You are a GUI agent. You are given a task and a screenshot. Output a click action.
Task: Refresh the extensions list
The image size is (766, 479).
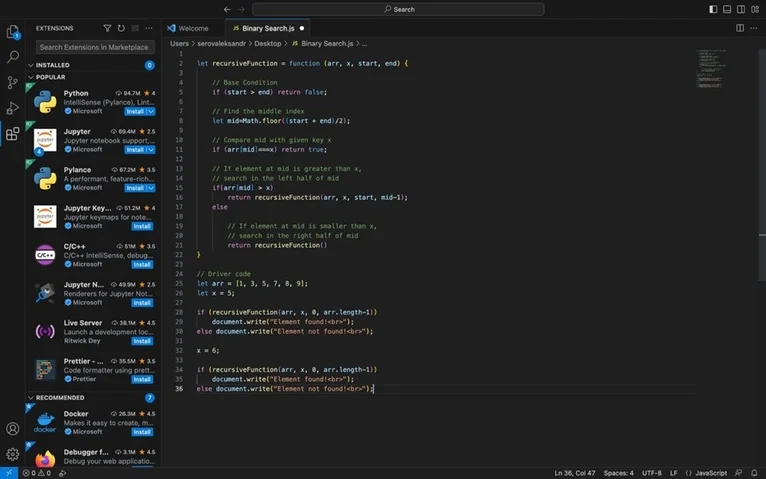pos(121,28)
